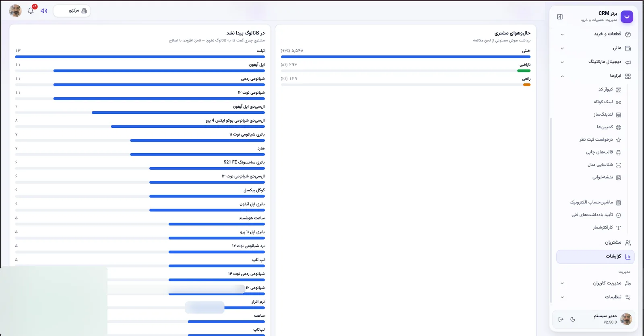Image resolution: width=644 pixels, height=336 pixels.
Task: Click the نرم افزار catalog row label
Action: [258, 302]
